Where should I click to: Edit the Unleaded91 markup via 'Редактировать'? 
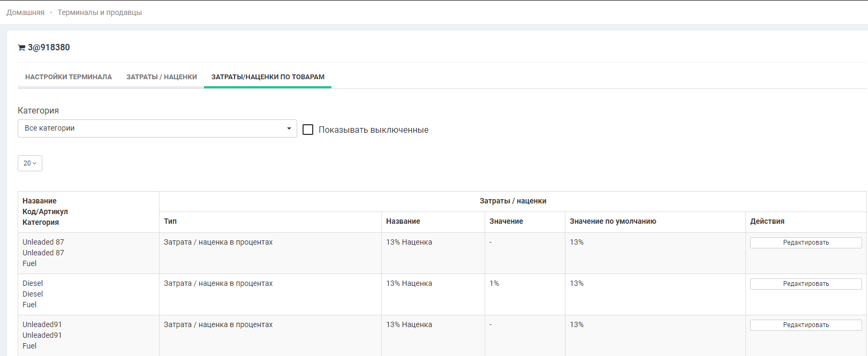click(x=805, y=325)
